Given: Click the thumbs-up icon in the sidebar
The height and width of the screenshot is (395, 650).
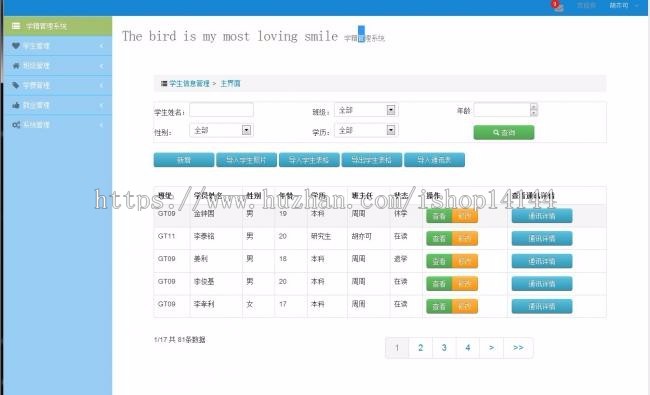Looking at the screenshot, I should 16,105.
